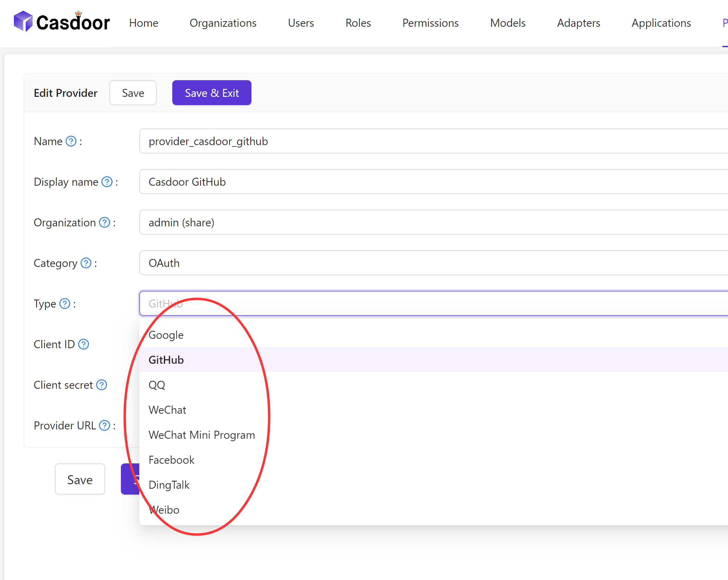Open the Applications menu item

coord(661,23)
